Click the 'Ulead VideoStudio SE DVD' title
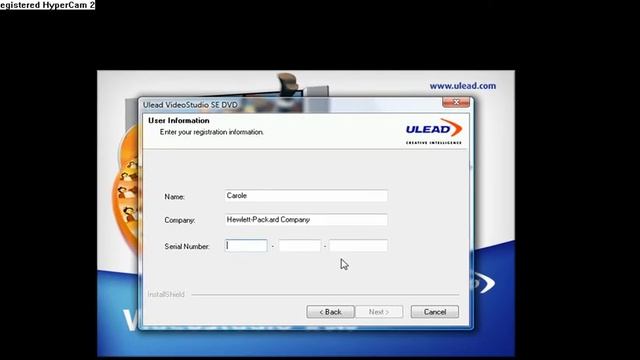This screenshot has height=360, width=640. pyautogui.click(x=190, y=105)
